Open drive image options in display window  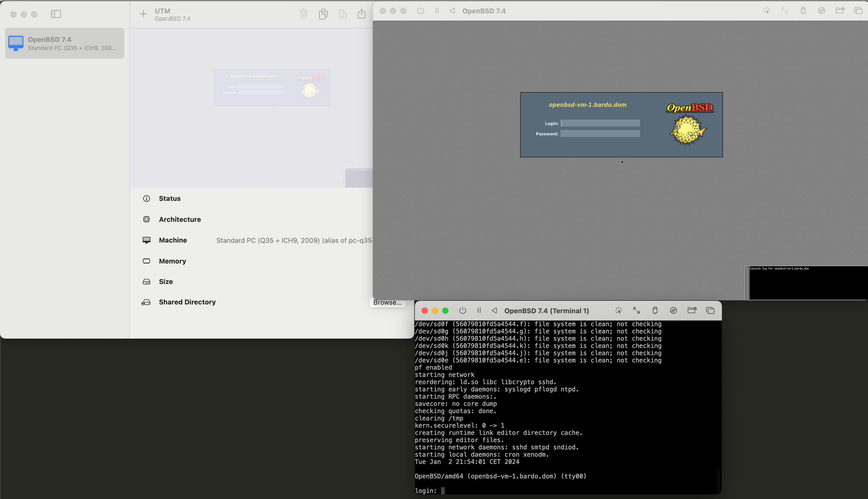pos(822,11)
